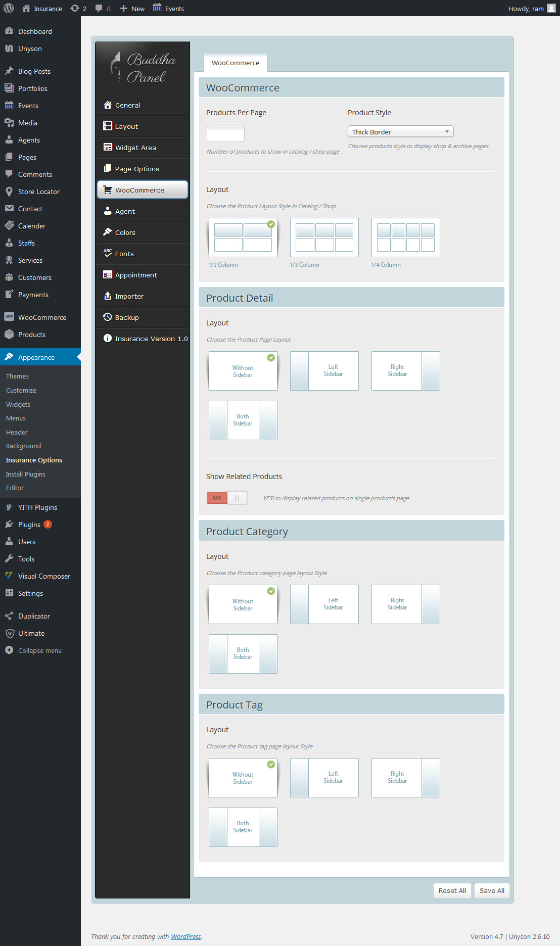Image resolution: width=560 pixels, height=946 pixels.
Task: Click the Media library icon in sidebar
Action: point(9,122)
